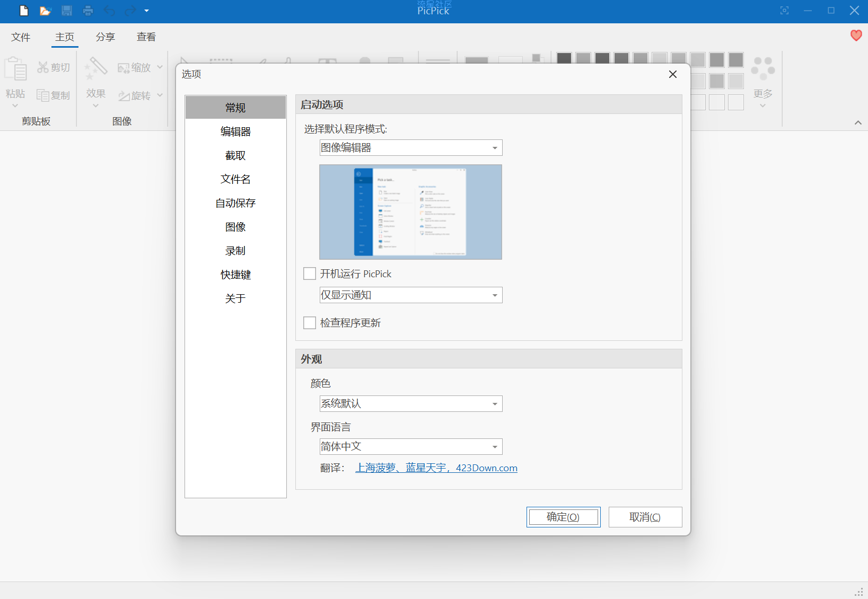
Task: Click the 确定(O) button
Action: (564, 517)
